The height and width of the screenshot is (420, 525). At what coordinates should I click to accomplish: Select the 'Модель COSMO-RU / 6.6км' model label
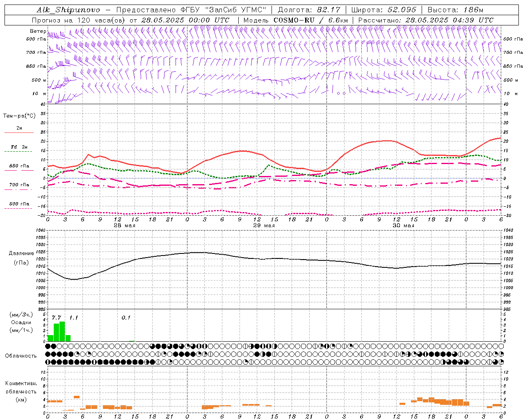[296, 20]
